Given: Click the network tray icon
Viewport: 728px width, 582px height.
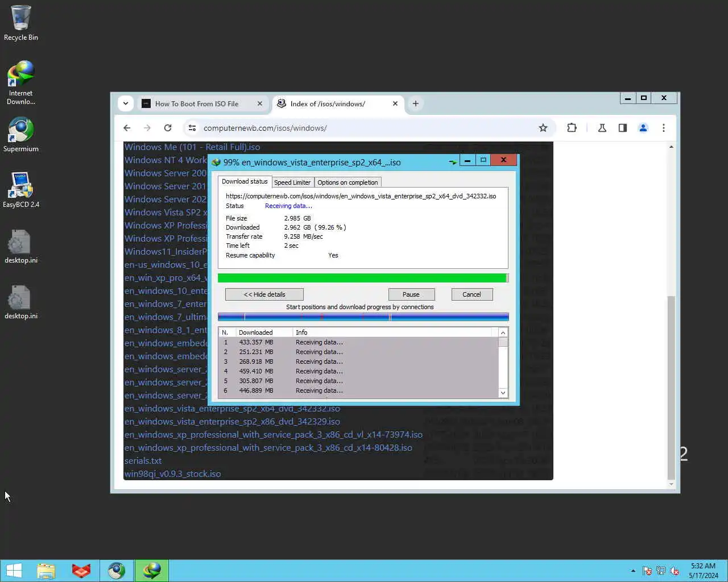Looking at the screenshot, I should (661, 571).
